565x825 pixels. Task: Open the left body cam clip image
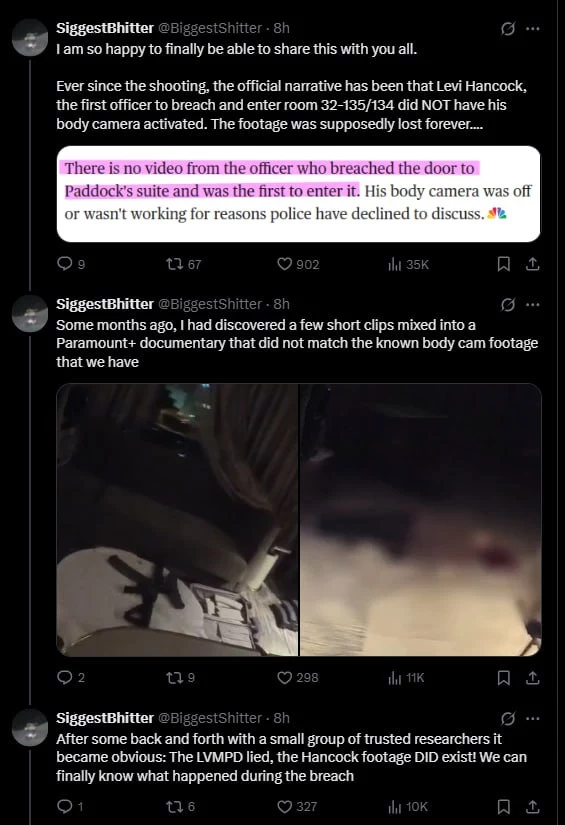pos(177,520)
